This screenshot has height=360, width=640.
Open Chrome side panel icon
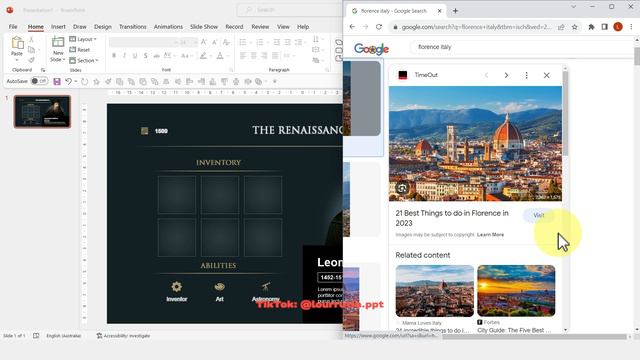pyautogui.click(x=604, y=27)
